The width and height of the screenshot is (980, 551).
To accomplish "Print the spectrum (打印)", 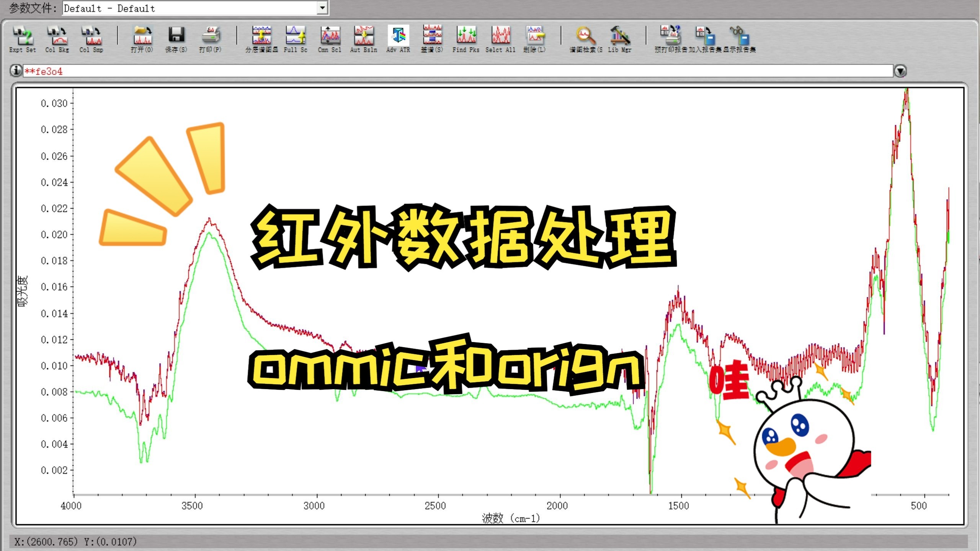I will click(x=210, y=39).
